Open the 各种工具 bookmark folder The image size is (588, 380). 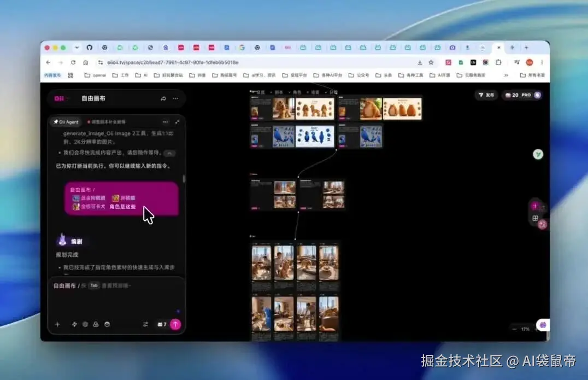[x=410, y=75]
